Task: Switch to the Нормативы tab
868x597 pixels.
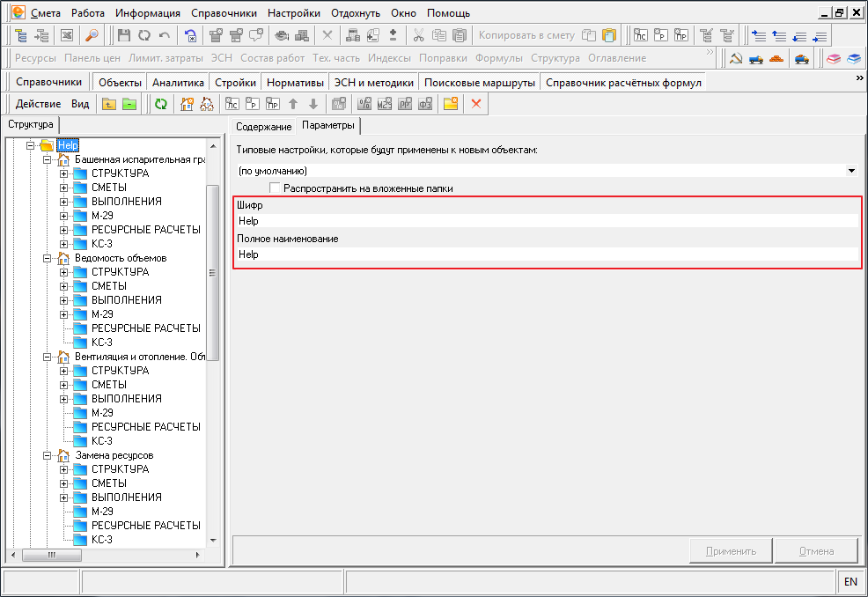Action: (x=295, y=83)
